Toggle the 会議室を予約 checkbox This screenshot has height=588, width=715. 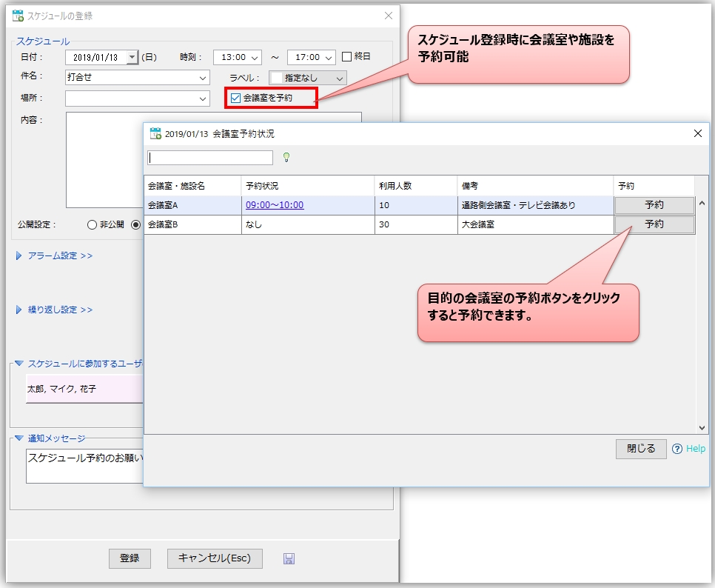point(235,98)
